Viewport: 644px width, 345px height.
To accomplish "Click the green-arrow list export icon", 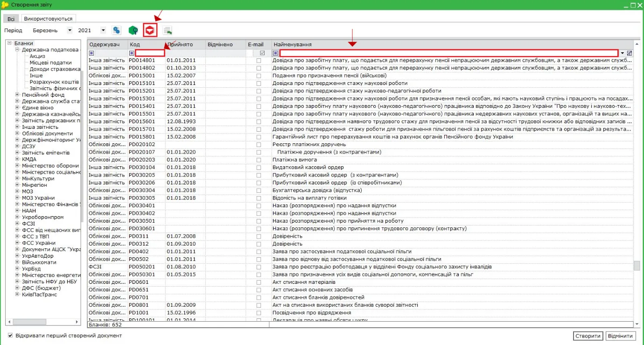I will (x=168, y=31).
